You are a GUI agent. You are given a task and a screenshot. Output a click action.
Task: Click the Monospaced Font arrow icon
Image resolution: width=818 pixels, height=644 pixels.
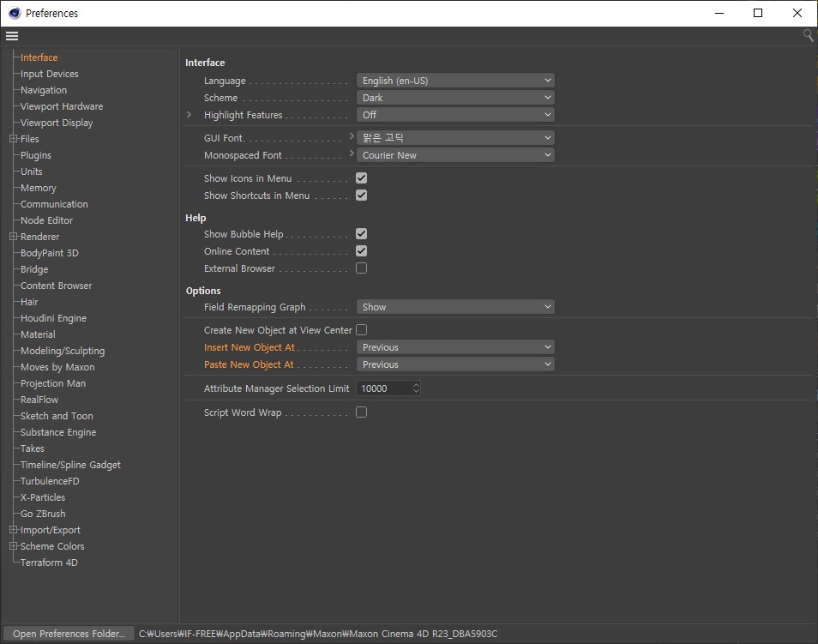coord(352,154)
